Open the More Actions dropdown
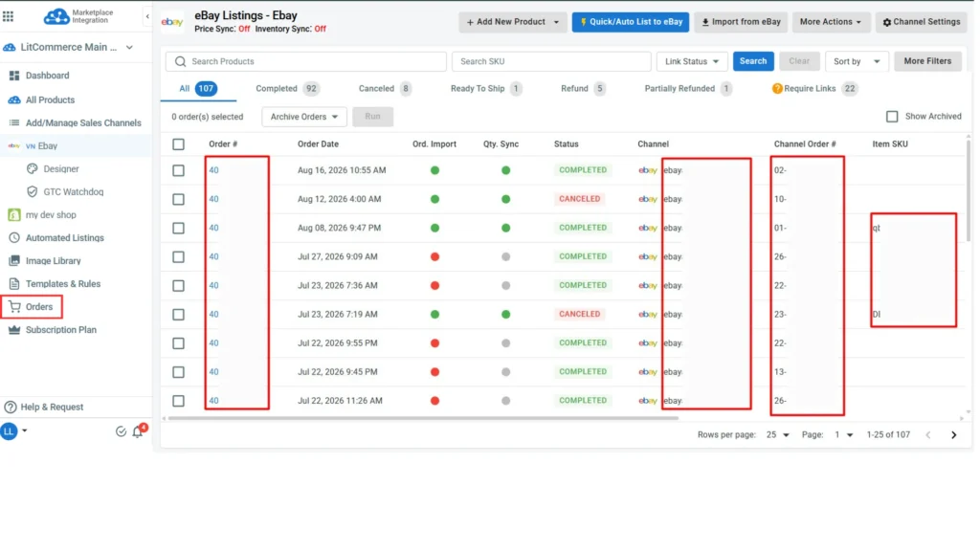 coord(830,22)
